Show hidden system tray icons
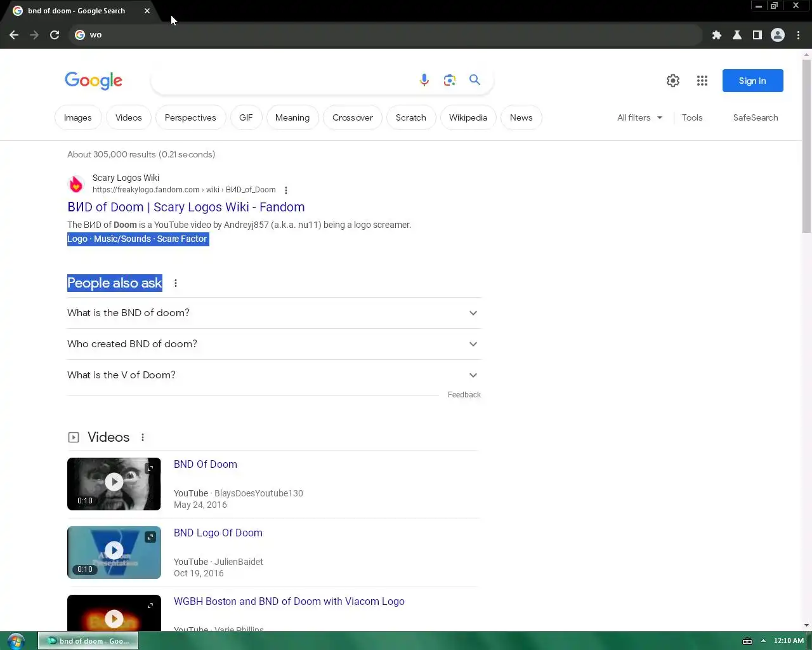The width and height of the screenshot is (812, 650). (x=763, y=641)
